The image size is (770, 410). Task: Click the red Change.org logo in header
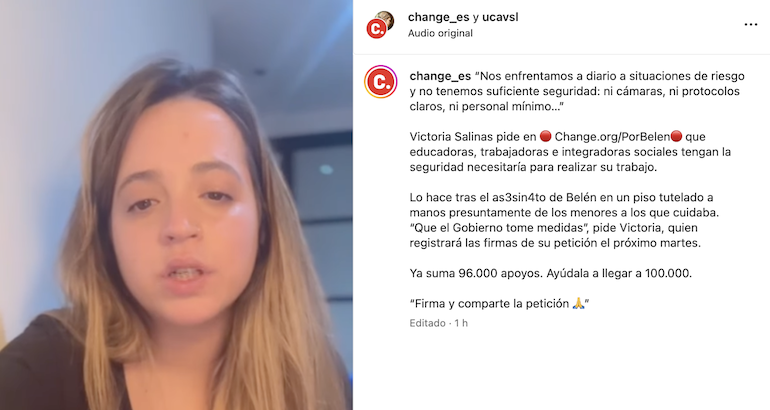tap(376, 29)
